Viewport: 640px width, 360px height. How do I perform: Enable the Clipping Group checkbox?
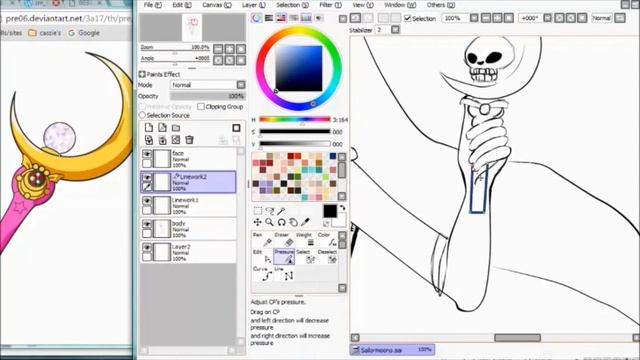point(201,107)
